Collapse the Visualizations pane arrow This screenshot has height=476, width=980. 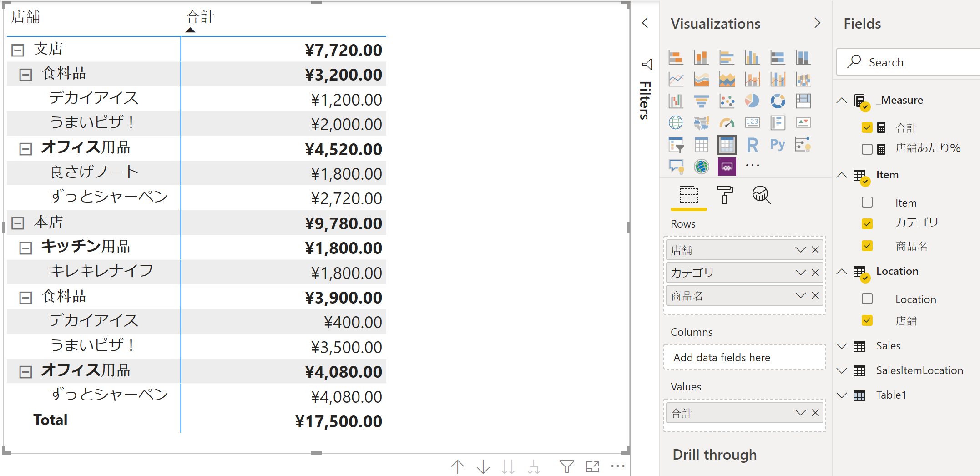coord(818,23)
